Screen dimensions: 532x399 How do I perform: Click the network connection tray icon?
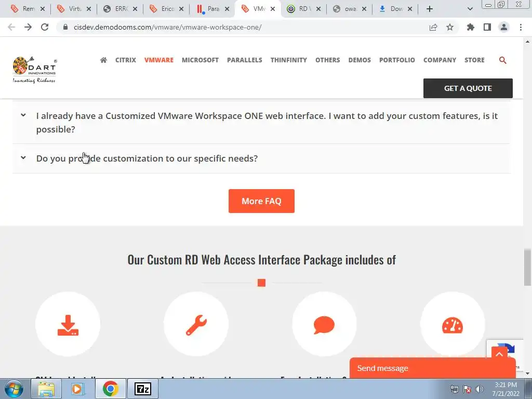click(x=454, y=389)
